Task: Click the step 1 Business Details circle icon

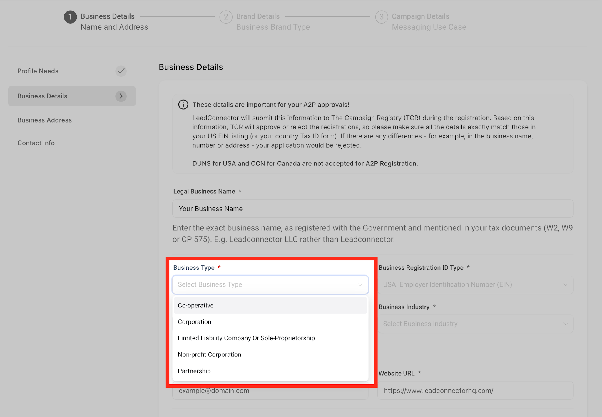Action: click(70, 17)
